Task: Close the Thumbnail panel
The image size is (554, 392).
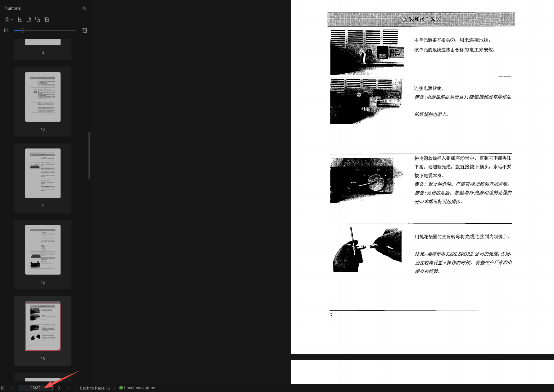Action: coord(84,8)
